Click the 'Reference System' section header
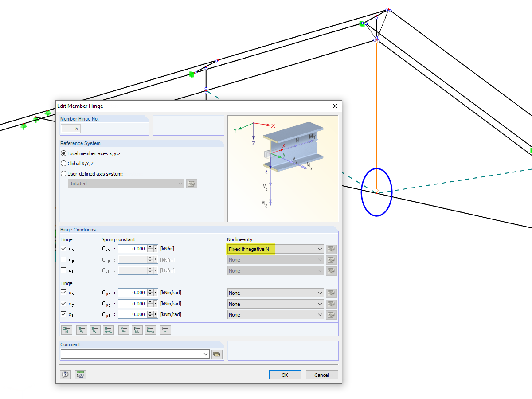This screenshot has width=532, height=399. tap(80, 143)
